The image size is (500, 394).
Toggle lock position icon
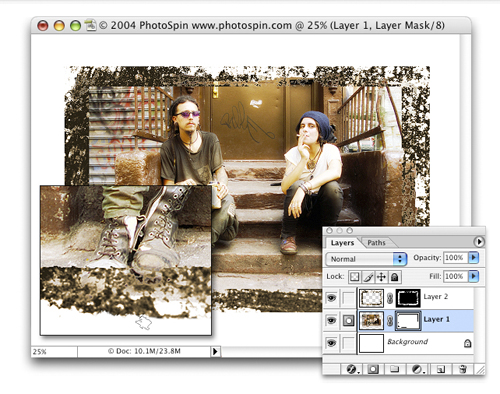pyautogui.click(x=381, y=276)
